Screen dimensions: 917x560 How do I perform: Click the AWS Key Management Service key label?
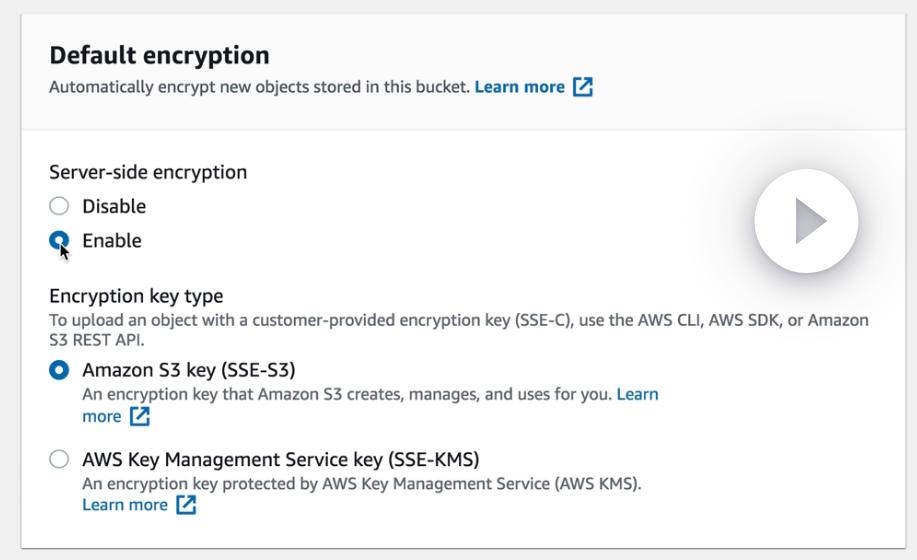[x=280, y=460]
